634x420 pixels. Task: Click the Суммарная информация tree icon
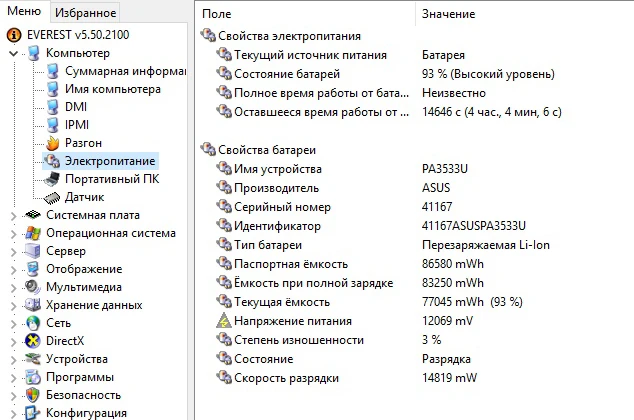pyautogui.click(x=53, y=71)
